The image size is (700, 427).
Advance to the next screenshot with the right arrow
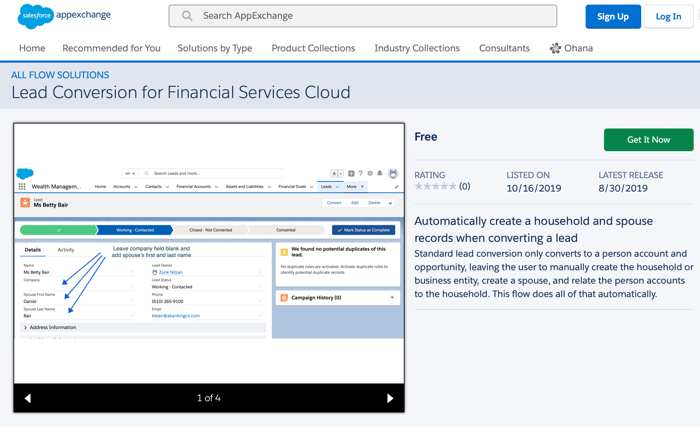(x=390, y=398)
